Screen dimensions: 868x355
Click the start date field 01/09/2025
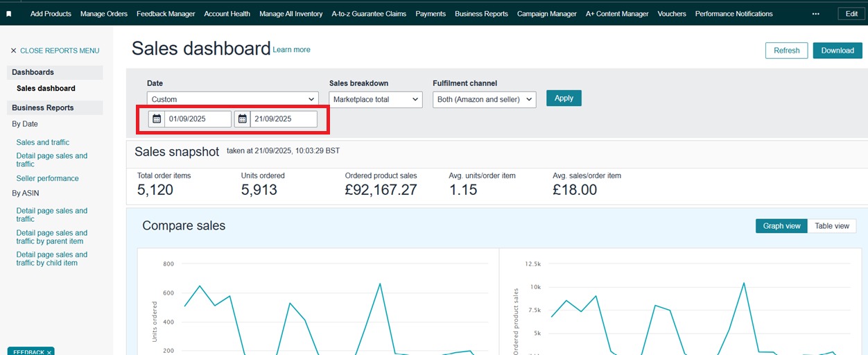[198, 119]
